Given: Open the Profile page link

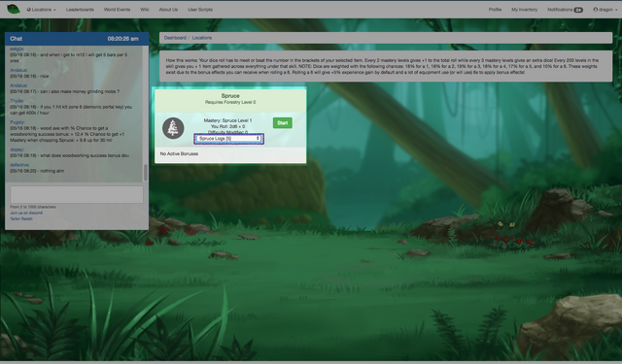Looking at the screenshot, I should tap(495, 10).
